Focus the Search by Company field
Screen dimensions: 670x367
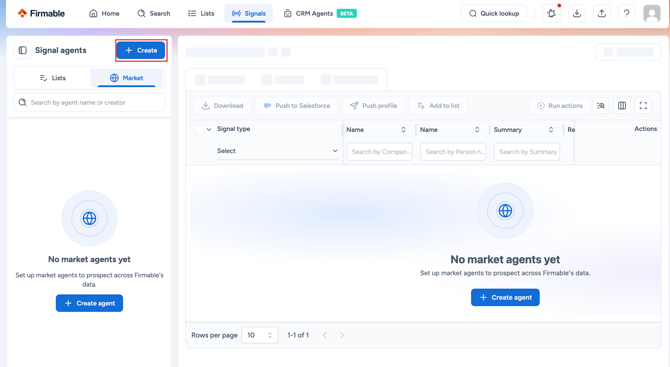(379, 152)
